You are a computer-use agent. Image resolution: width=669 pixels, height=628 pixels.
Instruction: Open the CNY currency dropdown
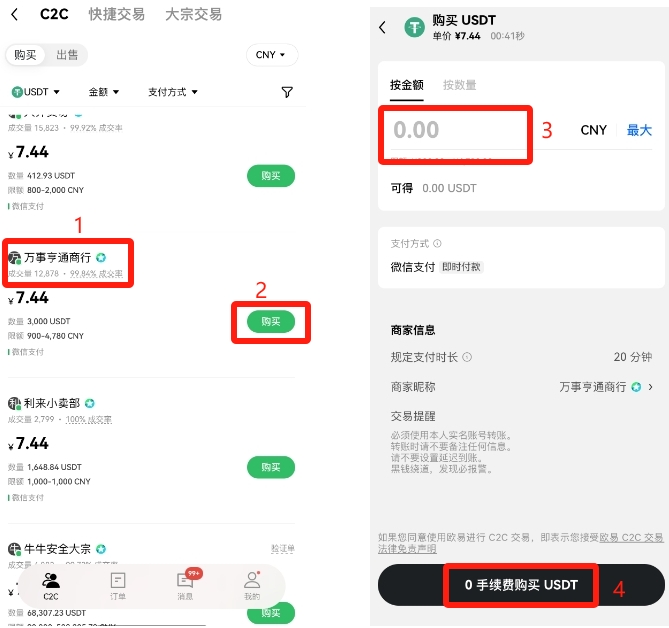click(271, 55)
